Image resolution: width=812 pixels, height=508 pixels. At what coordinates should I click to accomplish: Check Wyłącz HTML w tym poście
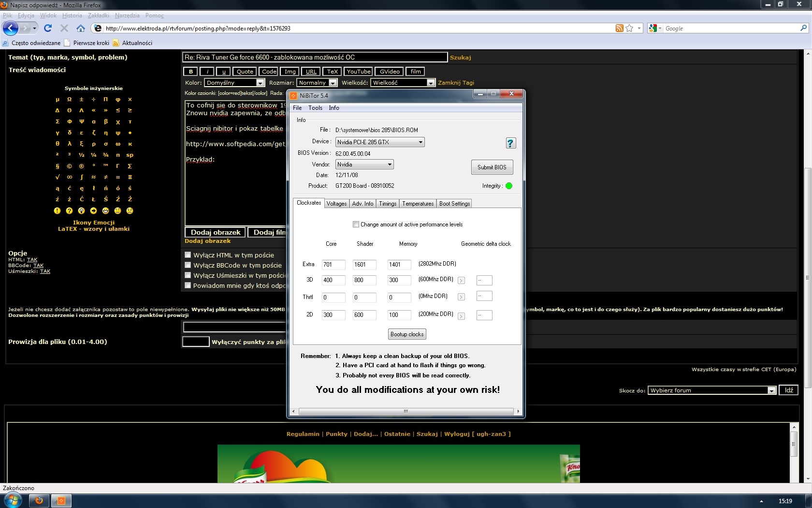[188, 255]
